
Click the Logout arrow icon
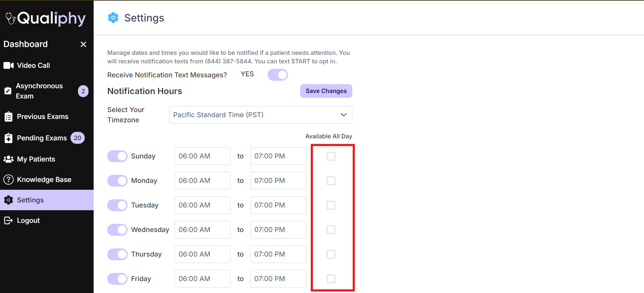9,220
